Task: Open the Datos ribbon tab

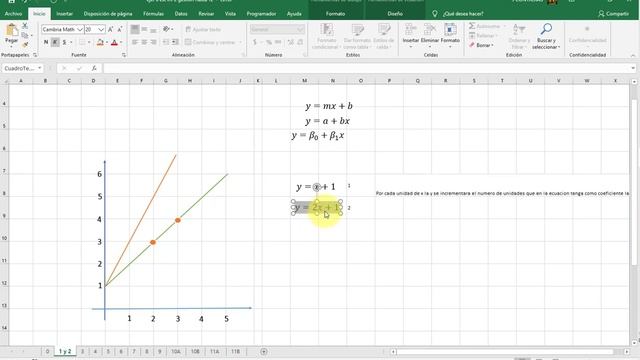Action: point(181,14)
